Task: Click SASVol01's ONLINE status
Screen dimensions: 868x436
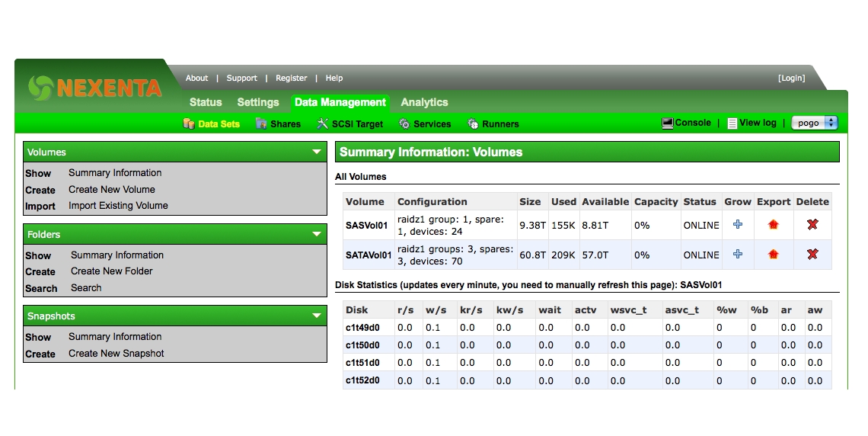Action: pos(701,226)
